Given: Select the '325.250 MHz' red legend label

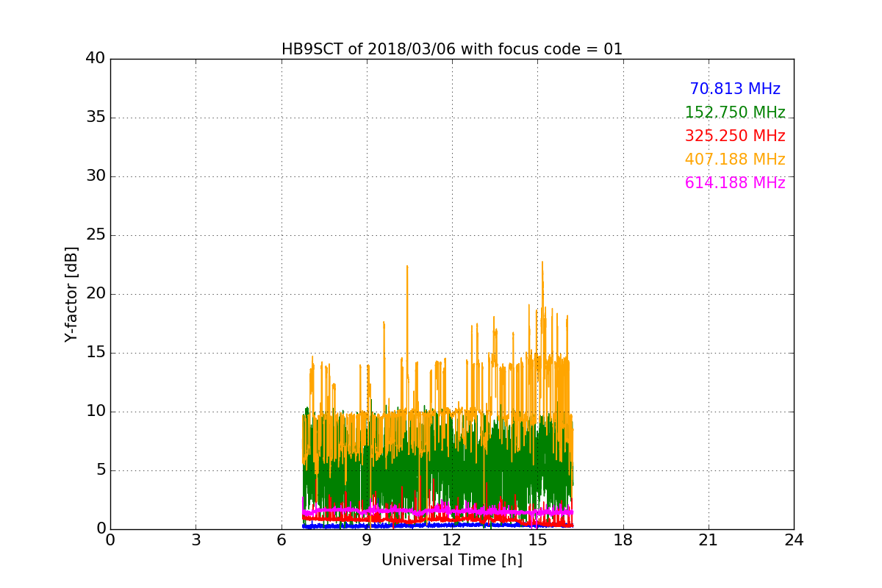Looking at the screenshot, I should 735,136.
